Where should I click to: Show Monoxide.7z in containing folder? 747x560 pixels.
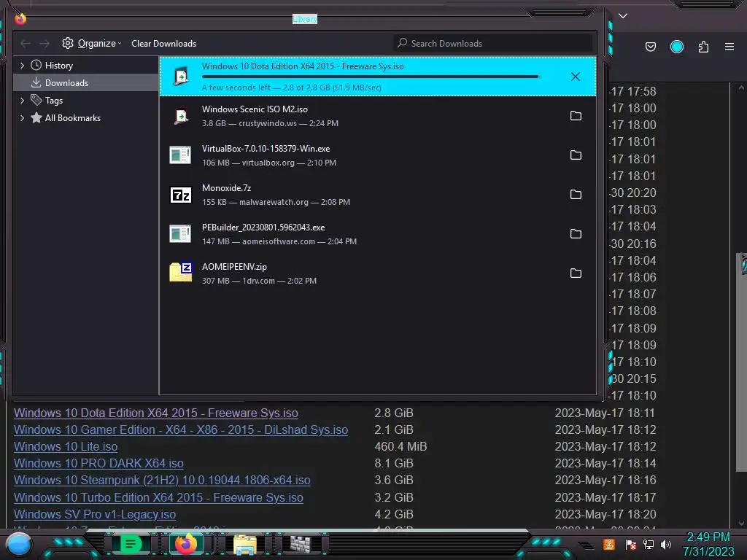[576, 195]
